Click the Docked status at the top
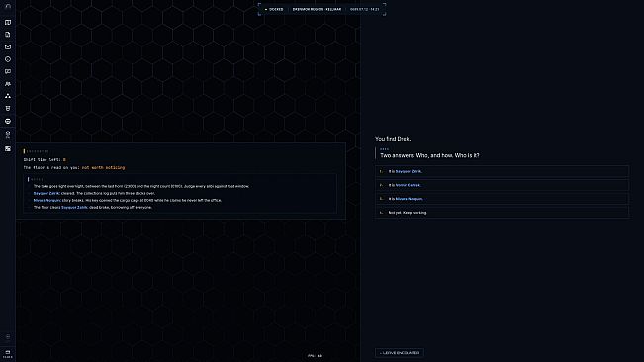 pyautogui.click(x=274, y=9)
